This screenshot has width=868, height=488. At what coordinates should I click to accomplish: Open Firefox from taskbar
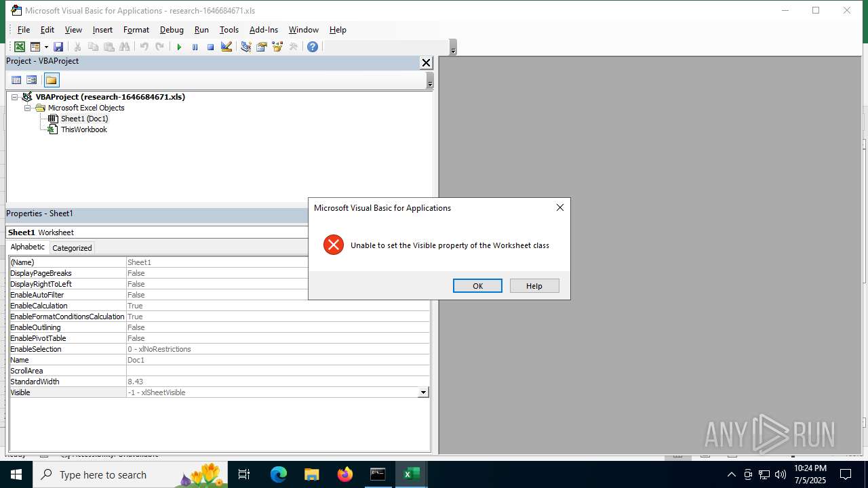pos(345,474)
